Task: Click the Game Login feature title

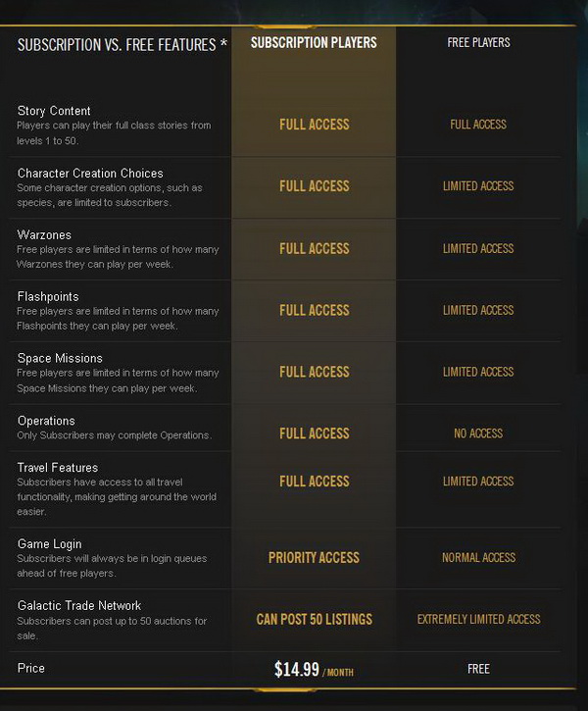Action: tap(49, 544)
